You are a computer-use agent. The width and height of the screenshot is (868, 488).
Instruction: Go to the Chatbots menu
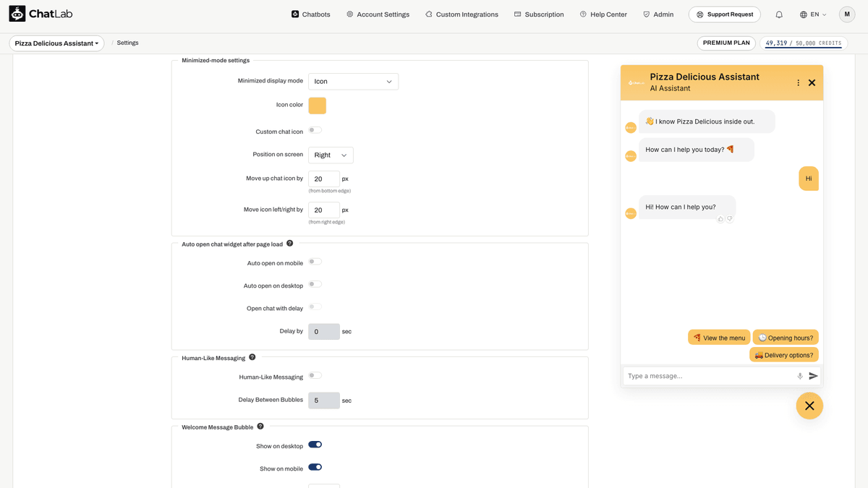[310, 14]
